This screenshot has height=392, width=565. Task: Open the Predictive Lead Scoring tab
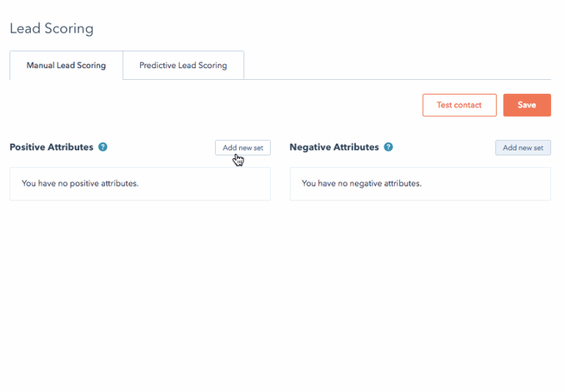[x=183, y=66]
